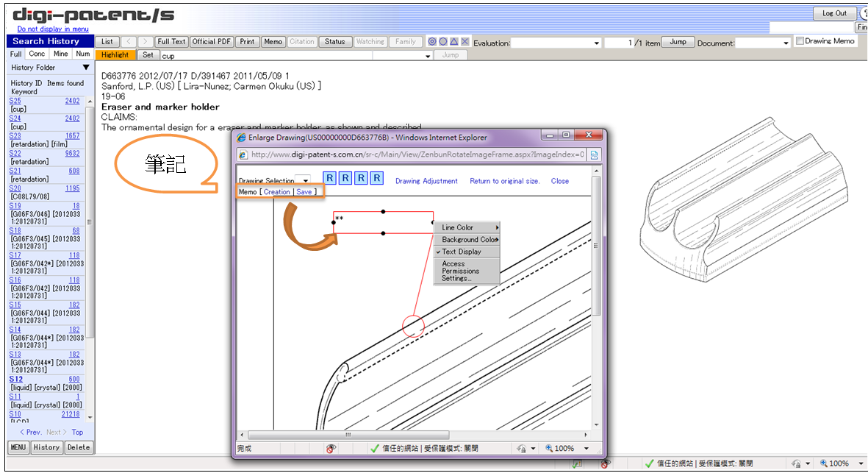
Task: Click the memo Save link
Action: [304, 192]
